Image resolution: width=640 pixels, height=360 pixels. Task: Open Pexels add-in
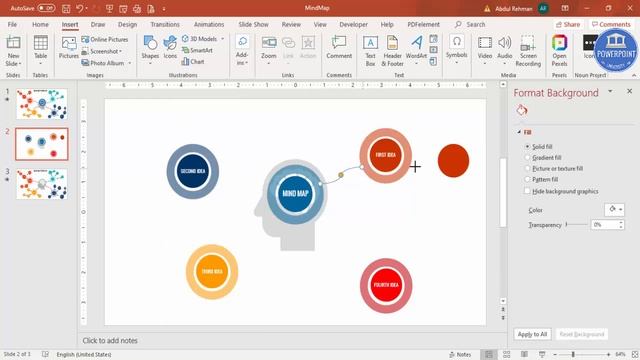click(559, 51)
